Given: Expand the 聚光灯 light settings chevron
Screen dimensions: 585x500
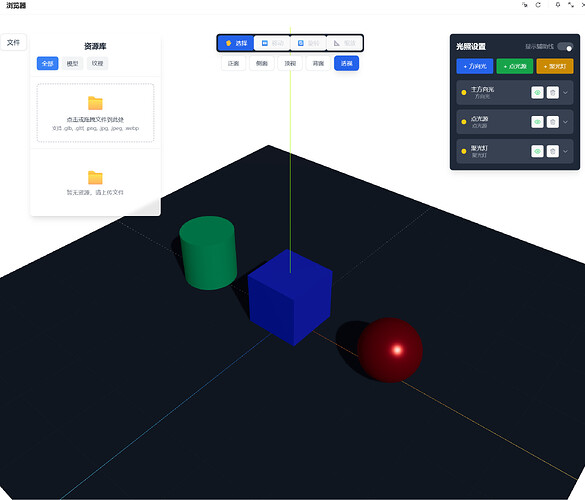Looking at the screenshot, I should pyautogui.click(x=566, y=151).
